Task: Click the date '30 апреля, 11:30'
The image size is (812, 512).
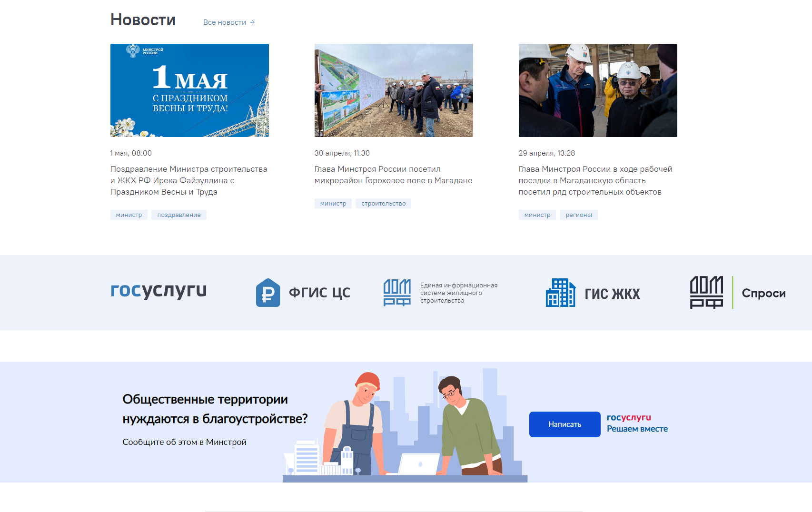Action: [342, 153]
